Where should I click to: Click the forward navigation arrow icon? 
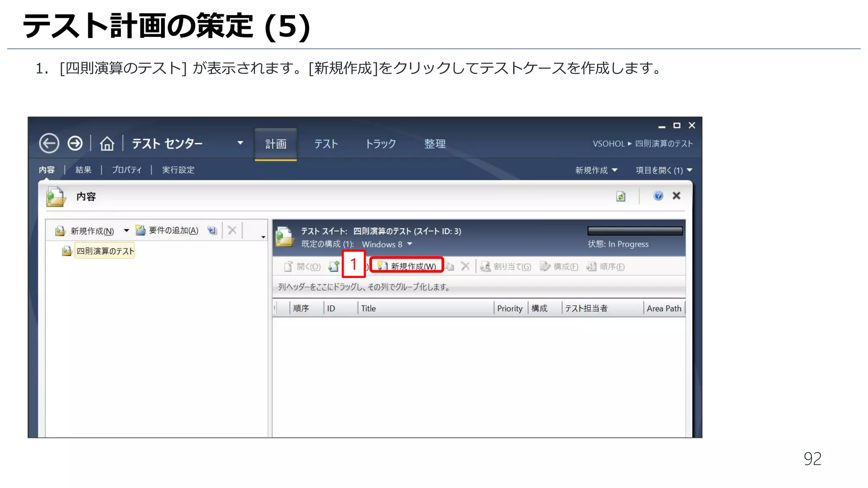(75, 143)
